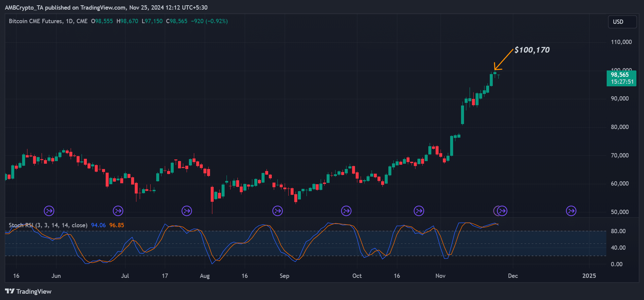Click the 80.00 Stoch RSI axis label
The image size is (644, 300).
pos(618,231)
